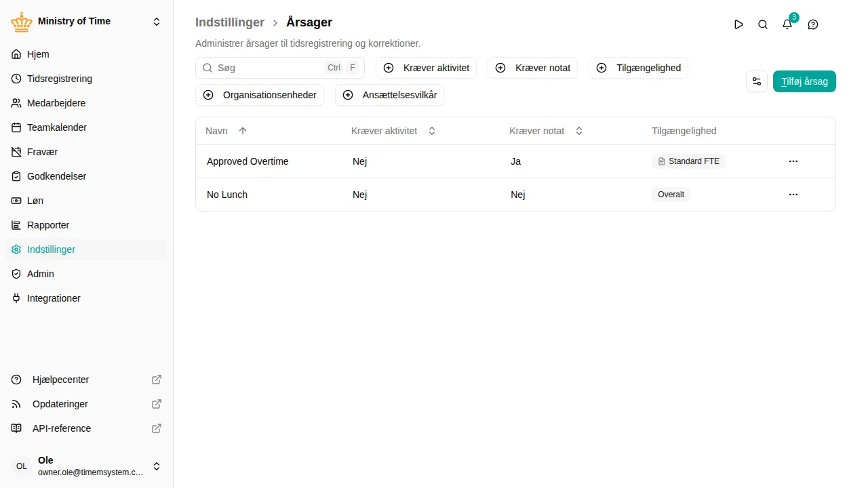This screenshot has width=868, height=488.
Task: Open Rapporter in sidebar
Action: click(x=86, y=225)
